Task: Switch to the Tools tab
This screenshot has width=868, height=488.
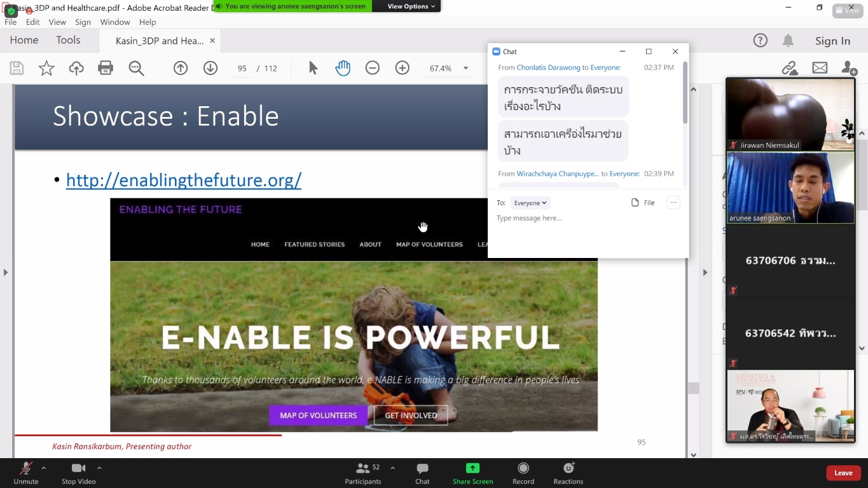Action: (68, 40)
